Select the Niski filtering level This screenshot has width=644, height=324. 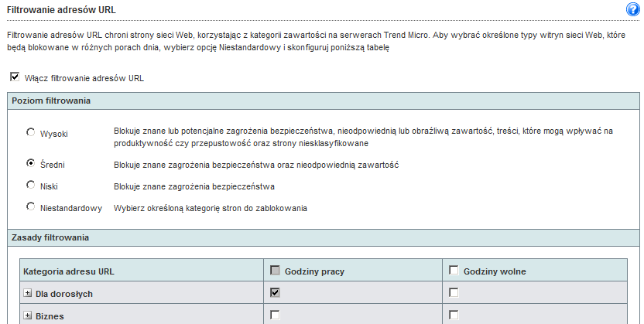[30, 185]
